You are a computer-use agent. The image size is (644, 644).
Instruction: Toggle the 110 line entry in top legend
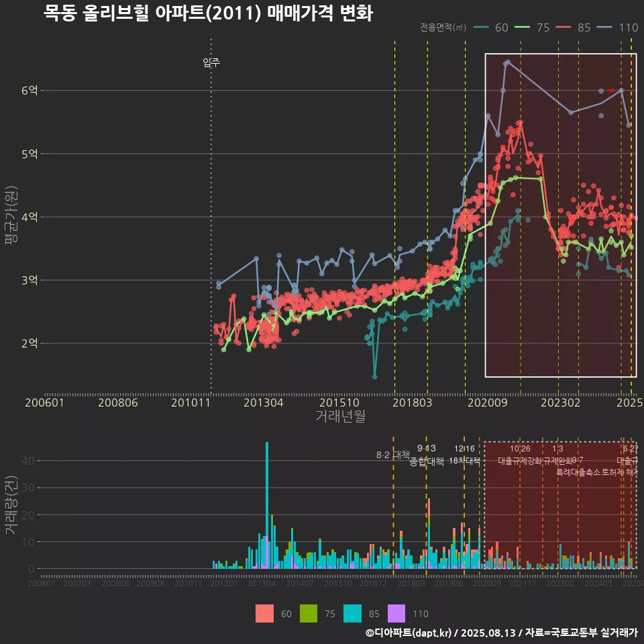click(618, 28)
